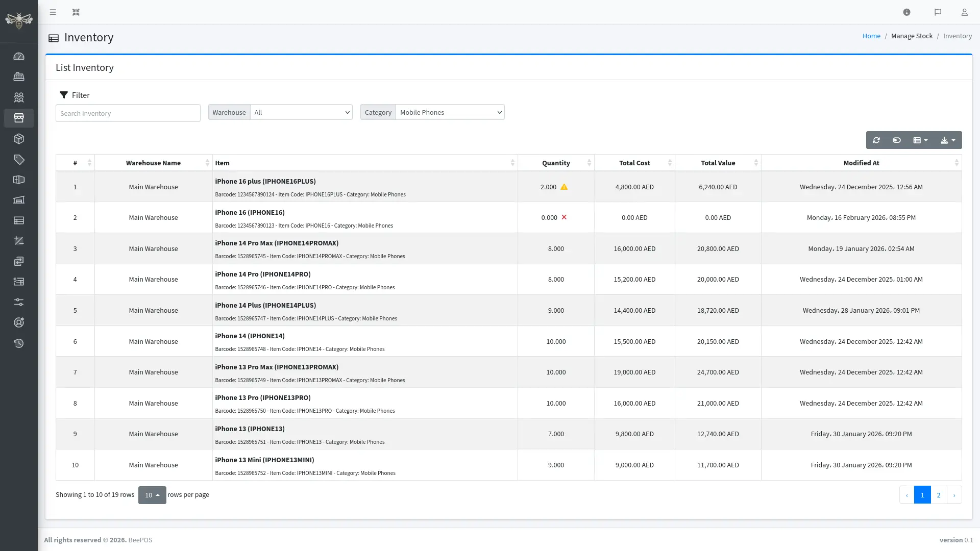Click inside the Search Inventory field
This screenshot has width=980, height=551.
(128, 113)
